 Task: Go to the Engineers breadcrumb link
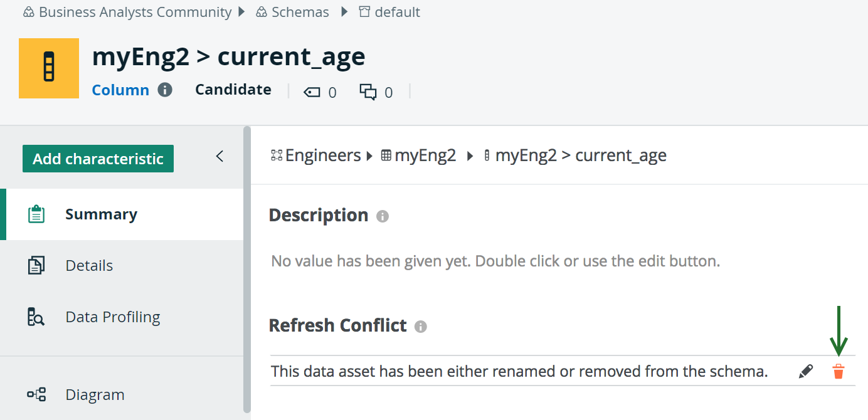323,155
